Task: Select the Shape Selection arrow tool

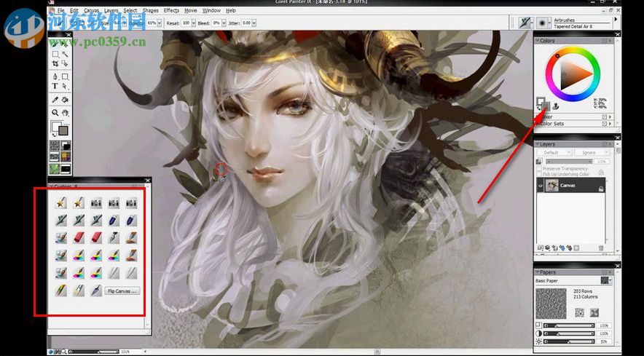Action: pos(65,86)
